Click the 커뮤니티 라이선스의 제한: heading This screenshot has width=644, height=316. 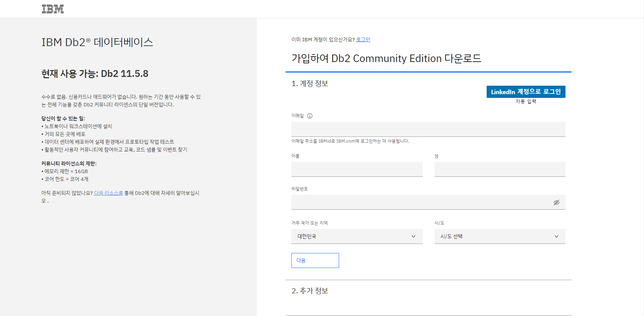[x=69, y=164]
